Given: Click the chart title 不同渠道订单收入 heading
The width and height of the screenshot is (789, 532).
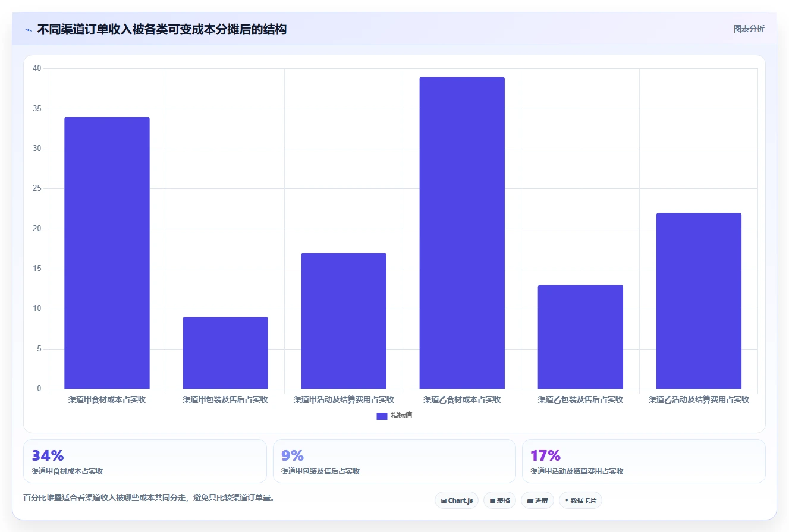Looking at the screenshot, I should click(162, 29).
